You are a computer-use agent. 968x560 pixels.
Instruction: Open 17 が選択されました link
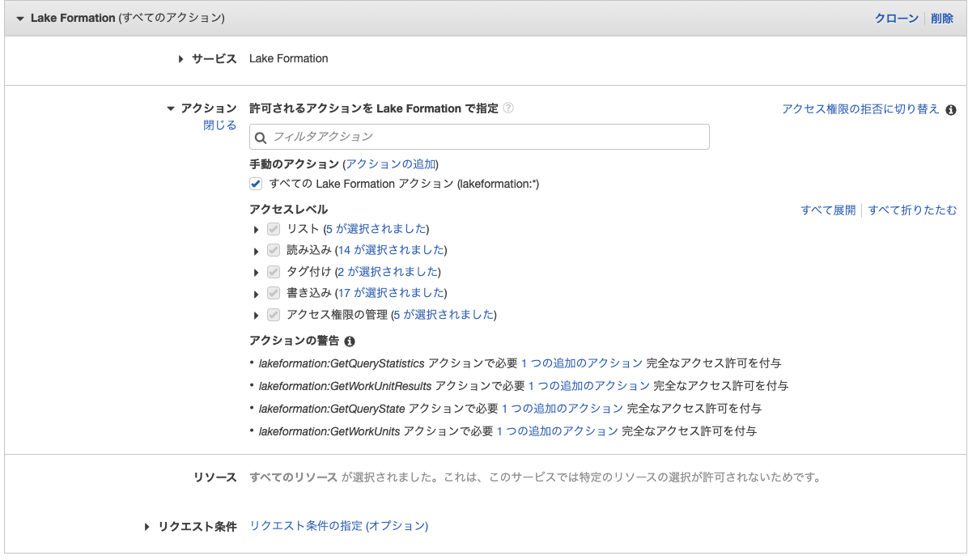(391, 293)
